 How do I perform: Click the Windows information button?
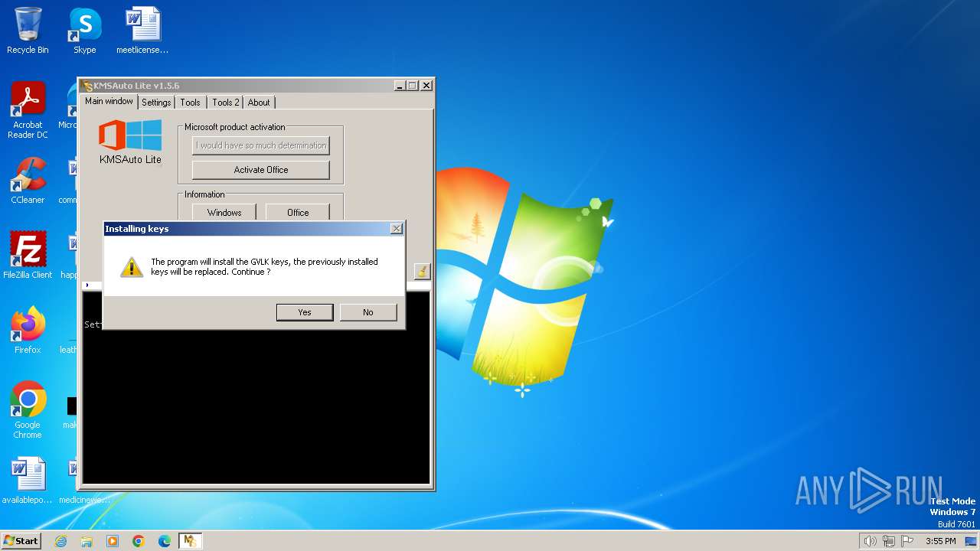tap(224, 212)
